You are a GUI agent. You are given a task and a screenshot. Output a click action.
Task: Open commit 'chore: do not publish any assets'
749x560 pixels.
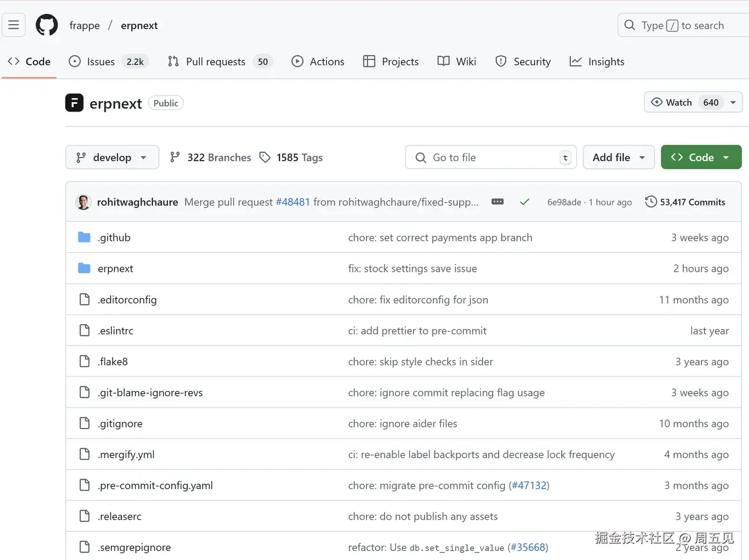point(423,517)
